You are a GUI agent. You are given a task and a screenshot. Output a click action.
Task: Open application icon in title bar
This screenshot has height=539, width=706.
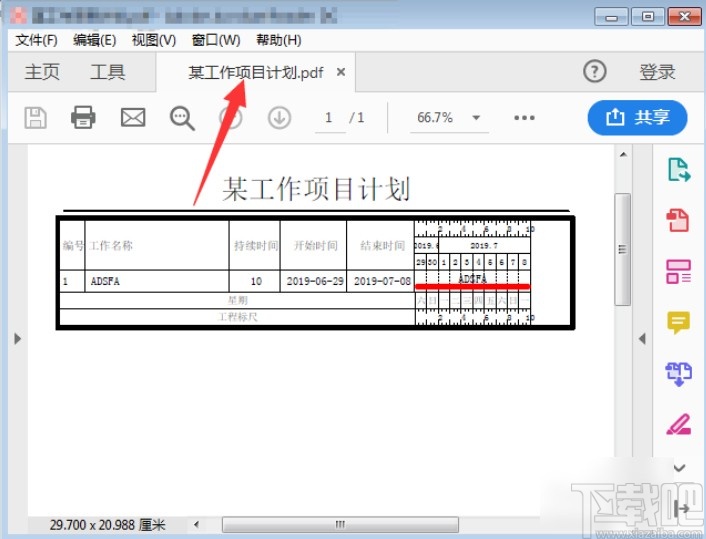pos(18,16)
